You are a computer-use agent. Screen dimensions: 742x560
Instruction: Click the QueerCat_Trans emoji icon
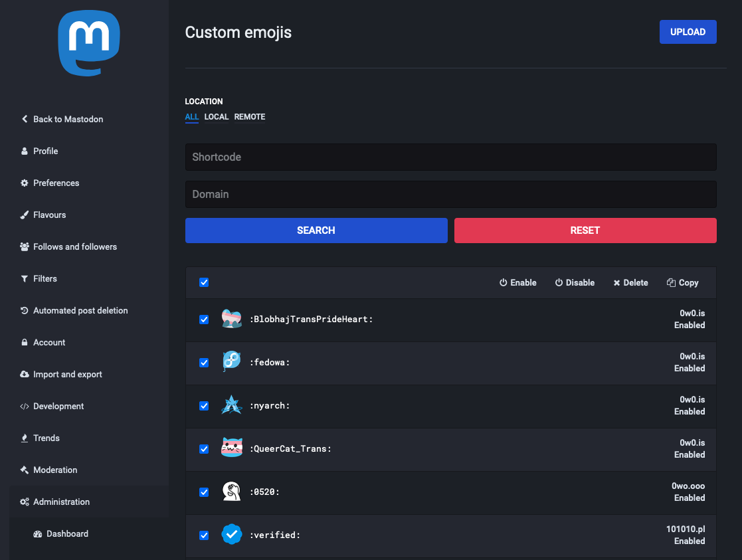coord(231,448)
